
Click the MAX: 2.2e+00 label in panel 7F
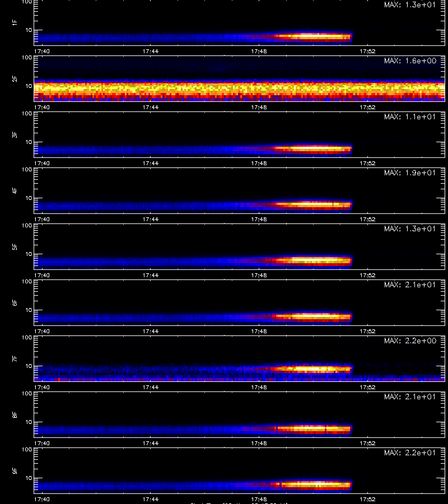pos(410,340)
